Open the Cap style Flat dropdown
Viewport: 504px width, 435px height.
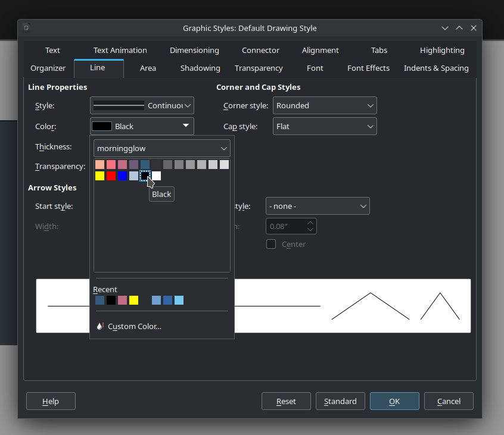(325, 127)
